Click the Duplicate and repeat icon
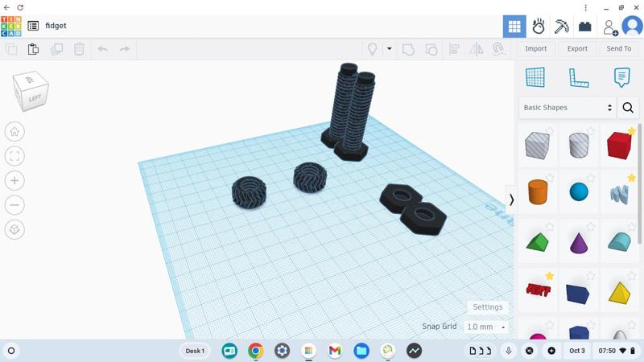Viewport: 644px width, 362px height. click(x=56, y=49)
